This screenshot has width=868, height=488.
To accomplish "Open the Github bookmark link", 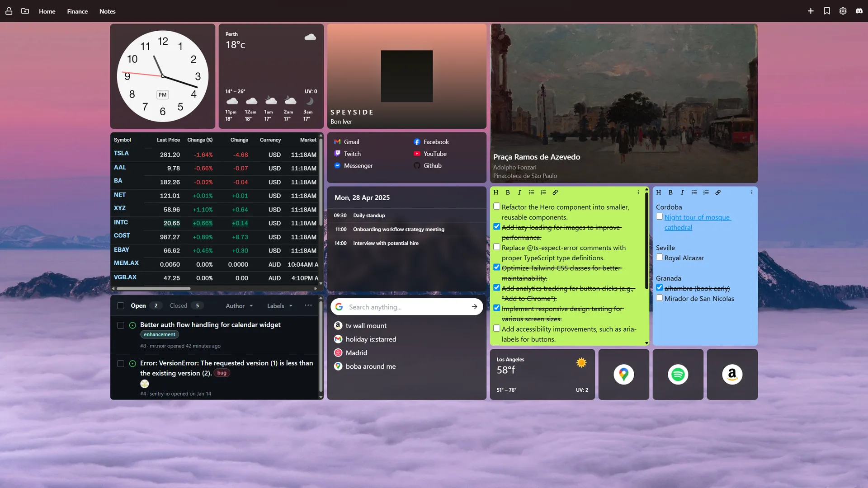I will click(x=428, y=166).
